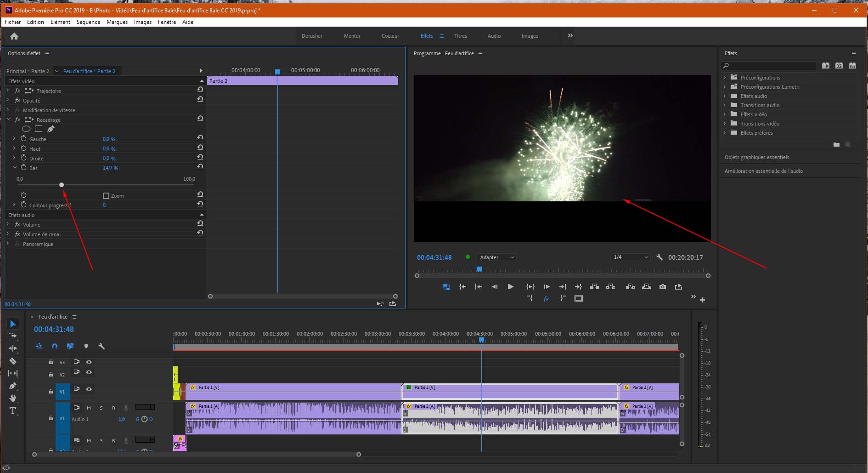The image size is (868, 473).
Task: Click the Bas value 24,9 %
Action: (x=110, y=168)
